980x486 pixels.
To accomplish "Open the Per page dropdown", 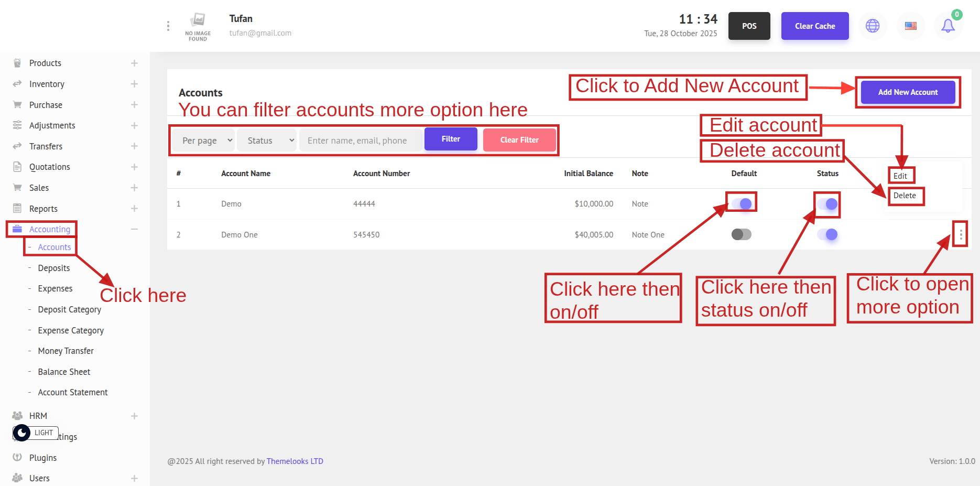I will pyautogui.click(x=203, y=141).
